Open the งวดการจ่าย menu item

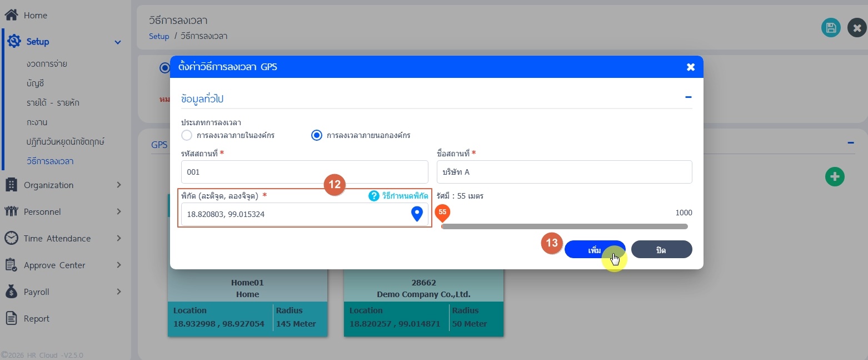coord(47,64)
